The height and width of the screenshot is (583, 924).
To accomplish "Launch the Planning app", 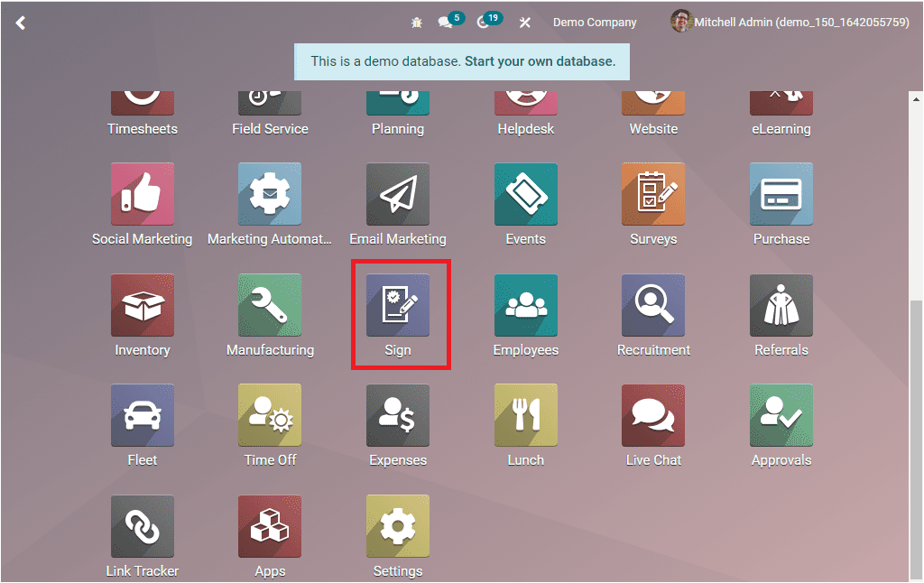I will [x=398, y=103].
